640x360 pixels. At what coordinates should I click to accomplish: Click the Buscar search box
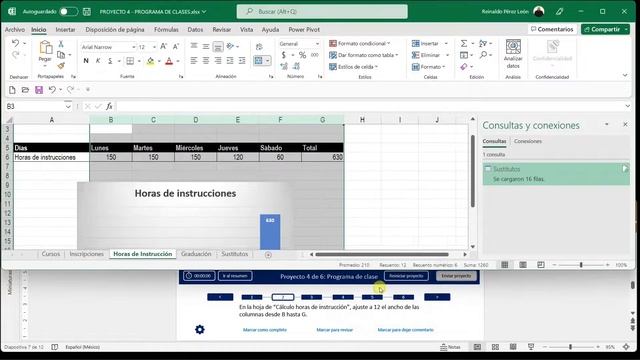[322, 11]
